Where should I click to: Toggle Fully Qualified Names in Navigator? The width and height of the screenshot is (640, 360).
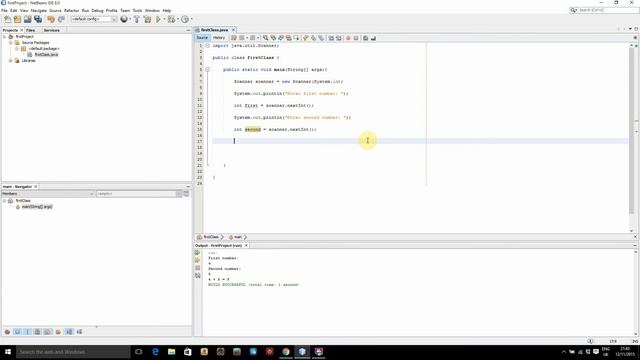coord(58,332)
